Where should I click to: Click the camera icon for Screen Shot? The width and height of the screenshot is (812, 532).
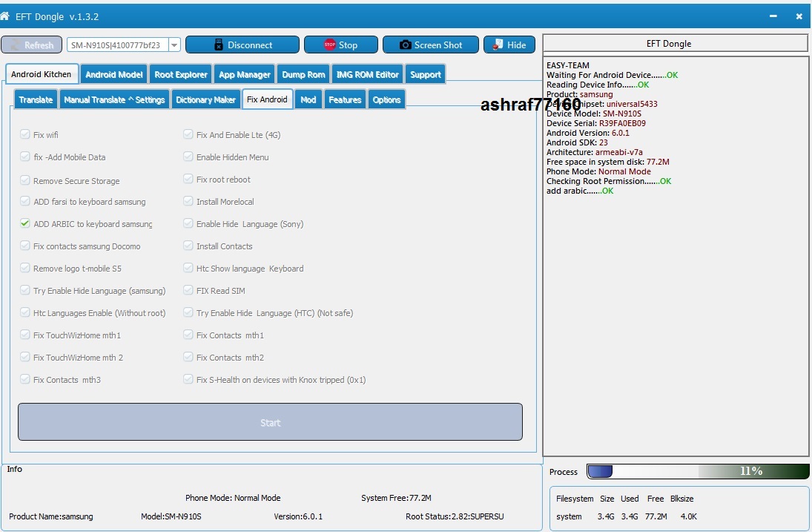point(405,45)
